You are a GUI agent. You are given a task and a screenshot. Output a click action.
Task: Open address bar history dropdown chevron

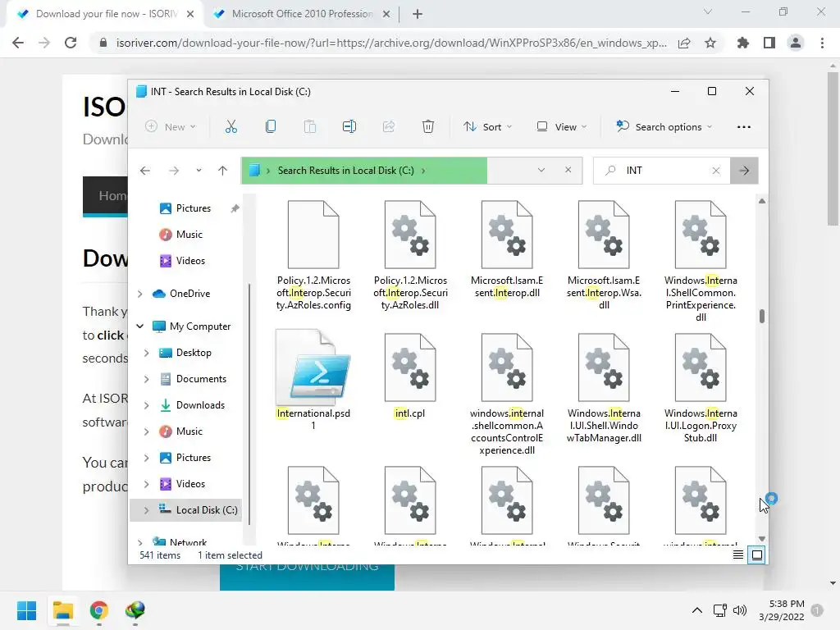tap(541, 170)
